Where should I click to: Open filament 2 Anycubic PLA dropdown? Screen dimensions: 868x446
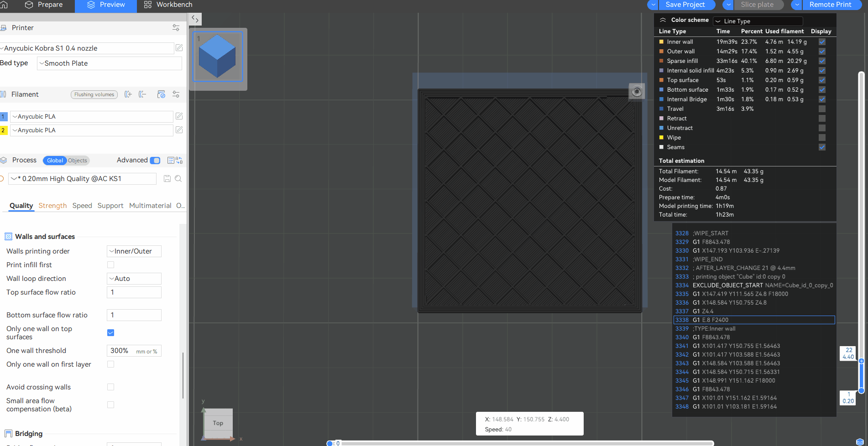coord(92,130)
